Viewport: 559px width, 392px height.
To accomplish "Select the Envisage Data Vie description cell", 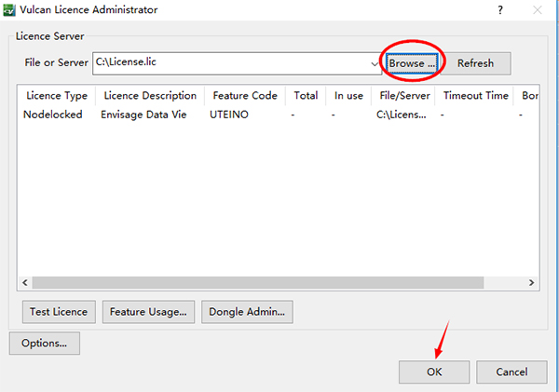I will [143, 115].
